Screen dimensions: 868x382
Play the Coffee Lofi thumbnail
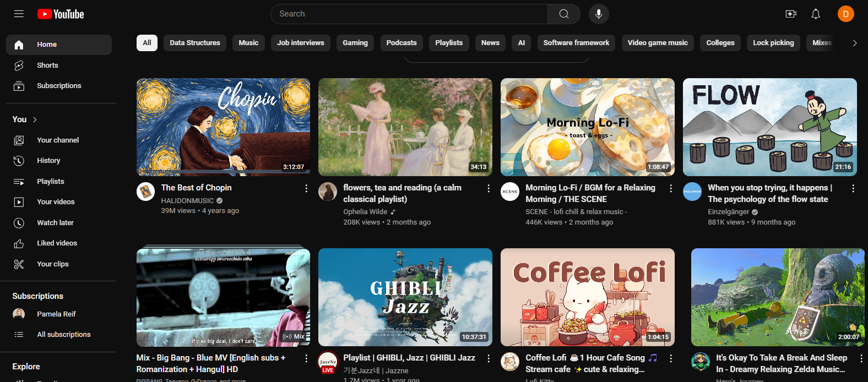click(x=588, y=297)
